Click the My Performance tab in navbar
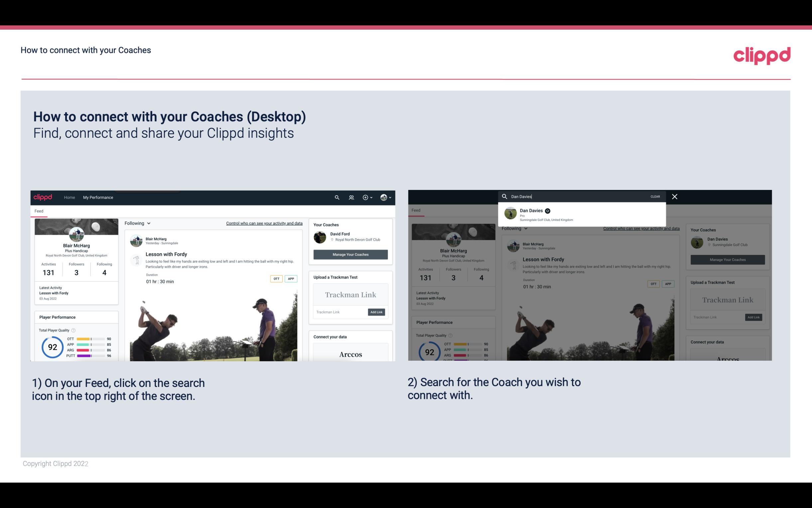The width and height of the screenshot is (812, 508). point(99,197)
